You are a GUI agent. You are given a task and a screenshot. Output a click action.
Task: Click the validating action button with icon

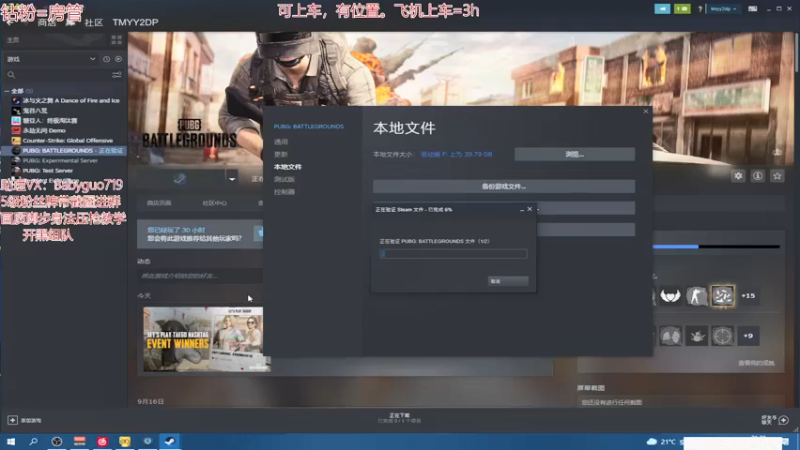tap(180, 179)
